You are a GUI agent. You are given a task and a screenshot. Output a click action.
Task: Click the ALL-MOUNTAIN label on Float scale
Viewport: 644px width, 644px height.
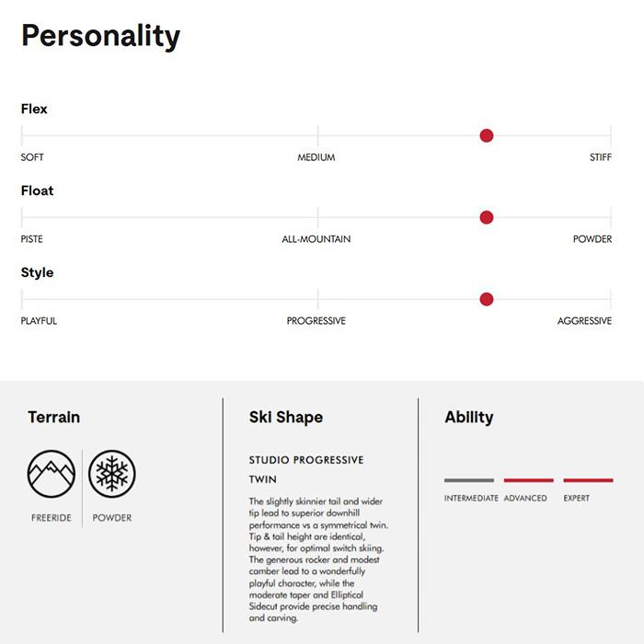tap(316, 239)
